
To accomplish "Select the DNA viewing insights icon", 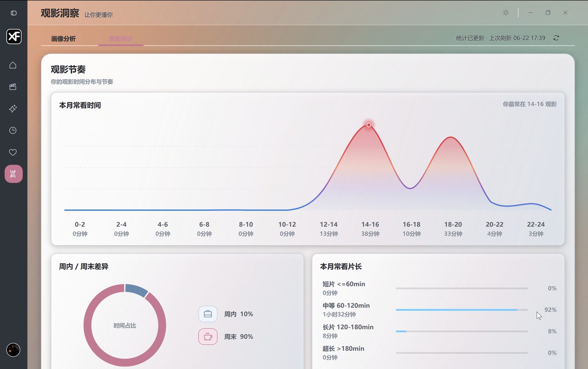I will pyautogui.click(x=13, y=174).
